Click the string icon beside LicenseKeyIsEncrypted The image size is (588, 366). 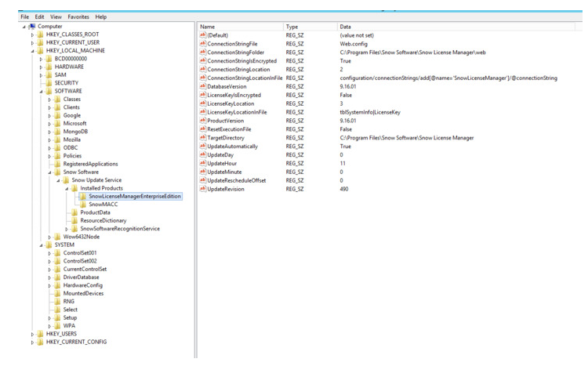(203, 96)
